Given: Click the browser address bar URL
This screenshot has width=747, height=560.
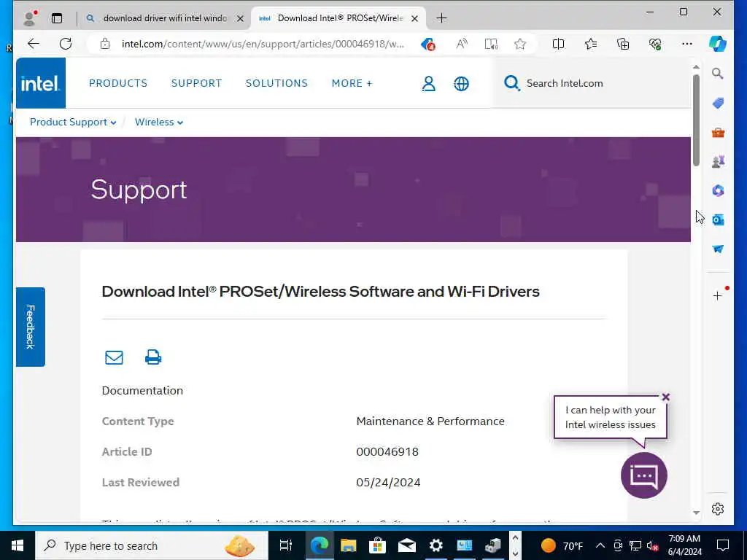Looking at the screenshot, I should tap(262, 44).
